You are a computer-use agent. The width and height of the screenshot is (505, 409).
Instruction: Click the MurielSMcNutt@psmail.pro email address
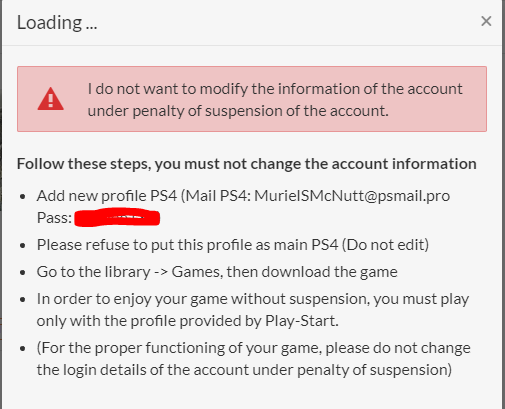coord(352,196)
